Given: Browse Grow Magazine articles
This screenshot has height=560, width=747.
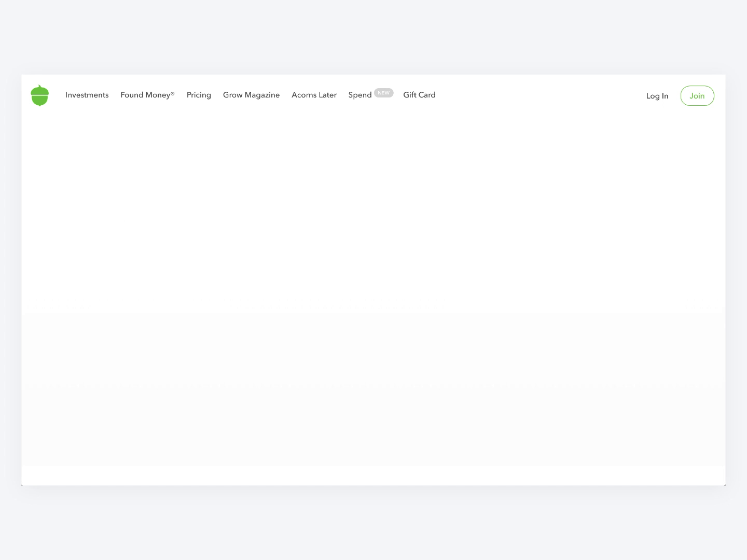Looking at the screenshot, I should pyautogui.click(x=251, y=95).
